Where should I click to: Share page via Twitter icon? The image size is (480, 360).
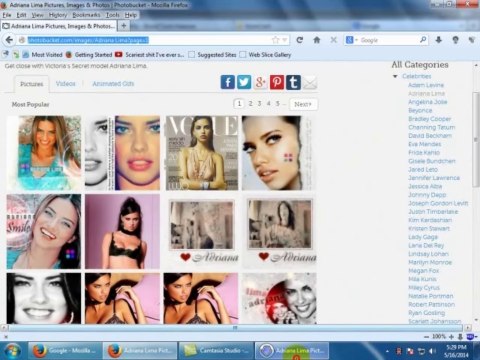(244, 82)
